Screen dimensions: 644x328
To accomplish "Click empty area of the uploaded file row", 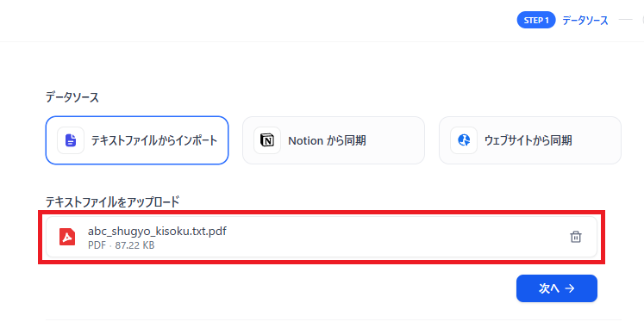I will click(391, 237).
